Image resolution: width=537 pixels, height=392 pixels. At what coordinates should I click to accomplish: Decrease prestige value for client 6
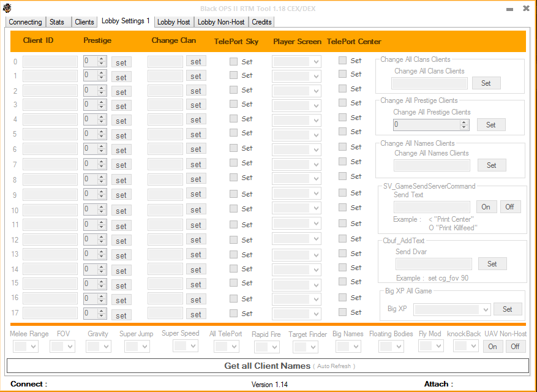pyautogui.click(x=102, y=151)
